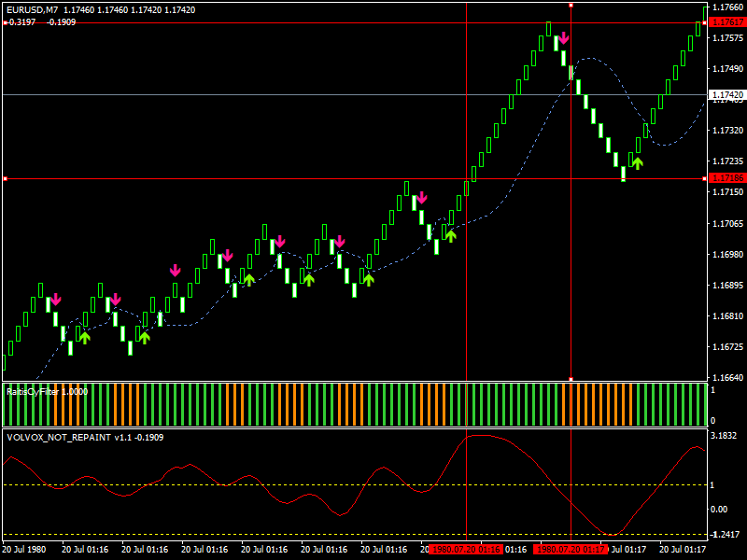Select the leftmost pink down arrow signal
The height and width of the screenshot is (560, 747).
[x=55, y=299]
